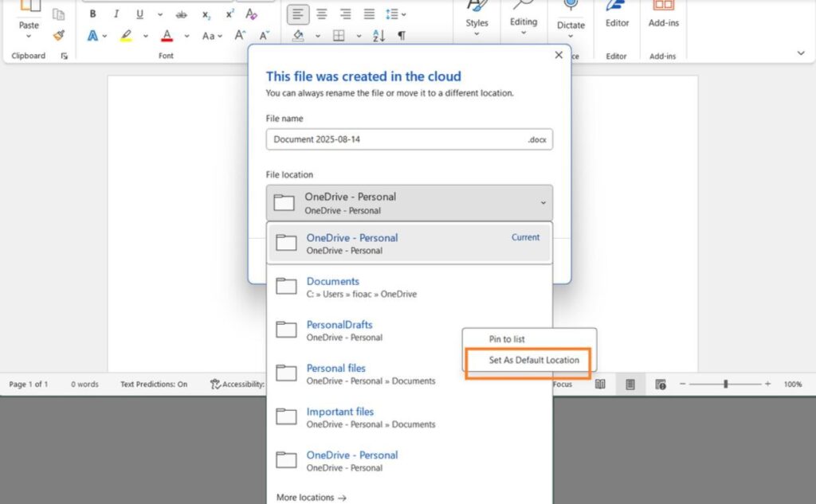The image size is (816, 504).
Task: Clear all formatting icon
Action: [251, 14]
